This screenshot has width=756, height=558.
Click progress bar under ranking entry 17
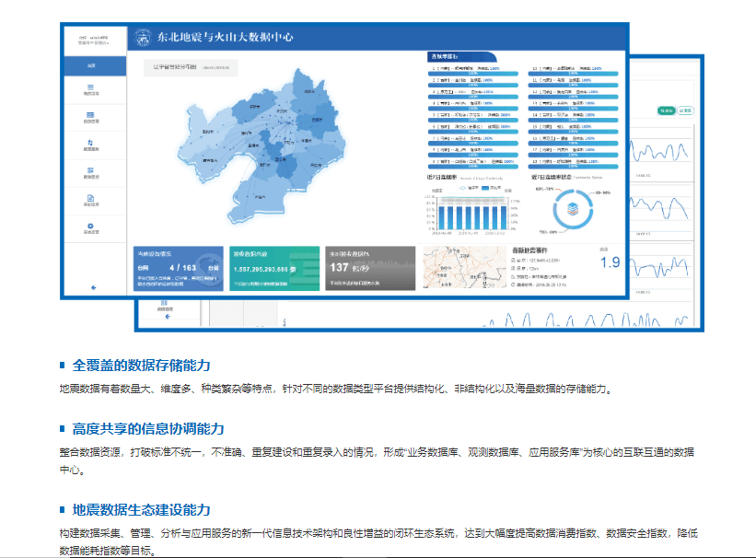point(573,155)
